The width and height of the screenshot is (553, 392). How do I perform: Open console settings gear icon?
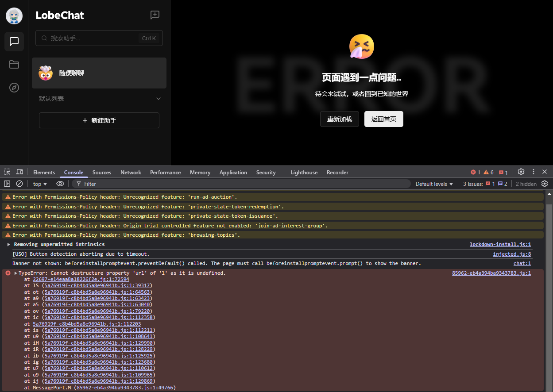545,184
